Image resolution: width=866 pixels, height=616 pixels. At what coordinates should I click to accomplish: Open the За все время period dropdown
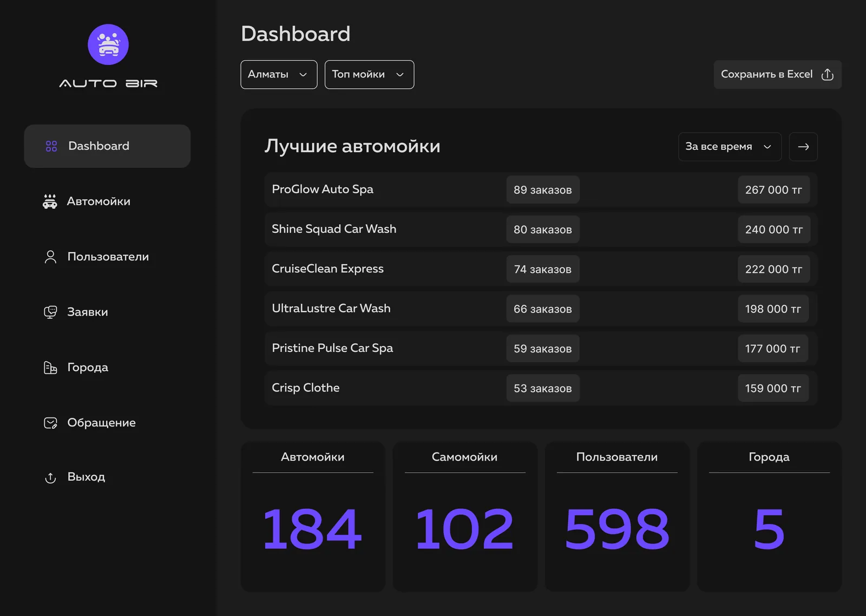[730, 147]
